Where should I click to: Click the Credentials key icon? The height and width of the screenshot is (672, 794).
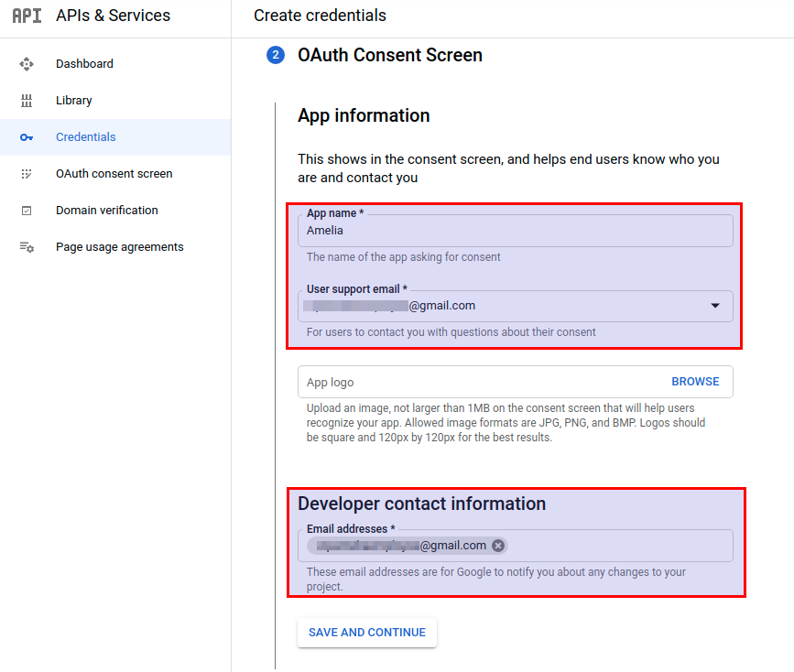pos(27,137)
